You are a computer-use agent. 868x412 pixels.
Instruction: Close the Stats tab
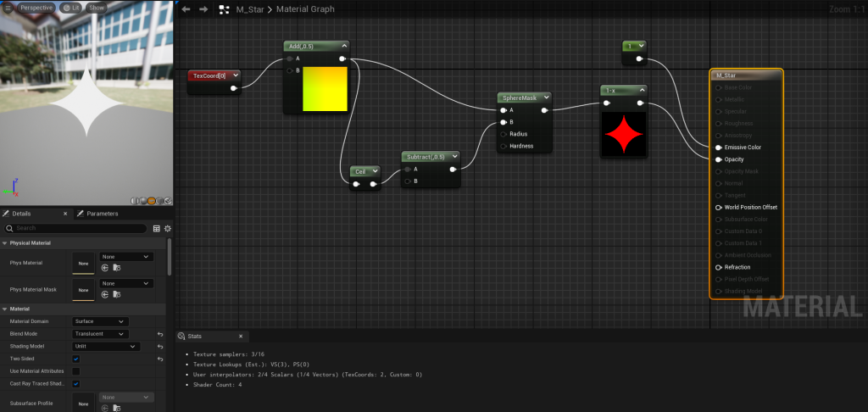pyautogui.click(x=241, y=337)
